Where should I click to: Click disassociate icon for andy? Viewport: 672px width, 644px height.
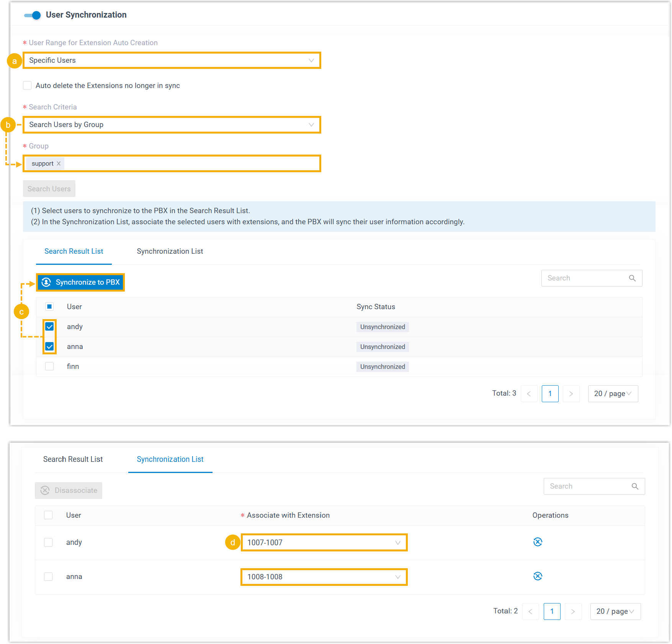[x=538, y=542]
